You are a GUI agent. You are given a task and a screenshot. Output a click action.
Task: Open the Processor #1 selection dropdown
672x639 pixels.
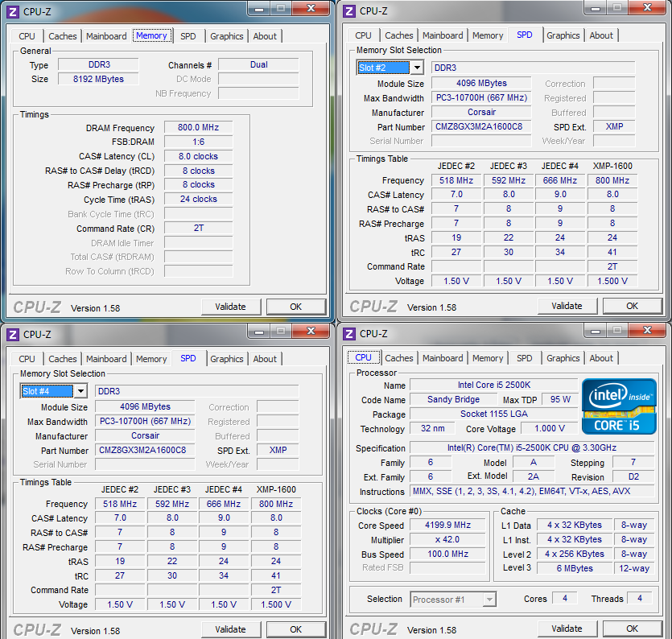tap(489, 599)
